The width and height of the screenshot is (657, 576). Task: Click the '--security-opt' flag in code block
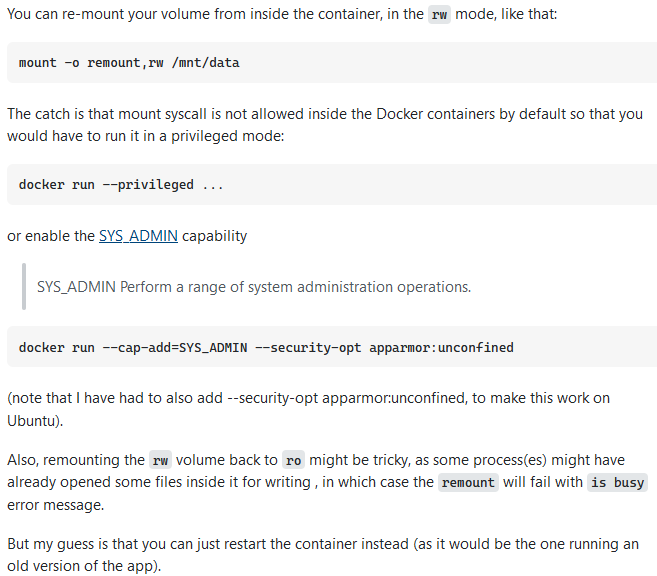(x=308, y=348)
